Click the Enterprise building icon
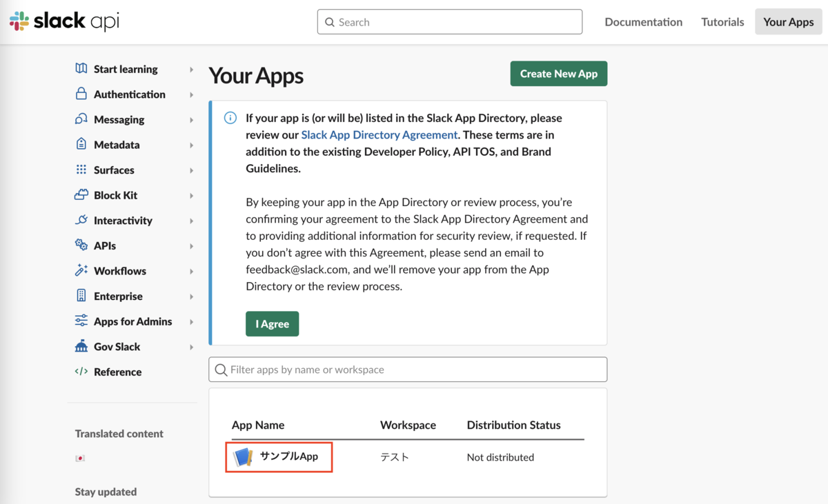The width and height of the screenshot is (828, 504). click(81, 296)
